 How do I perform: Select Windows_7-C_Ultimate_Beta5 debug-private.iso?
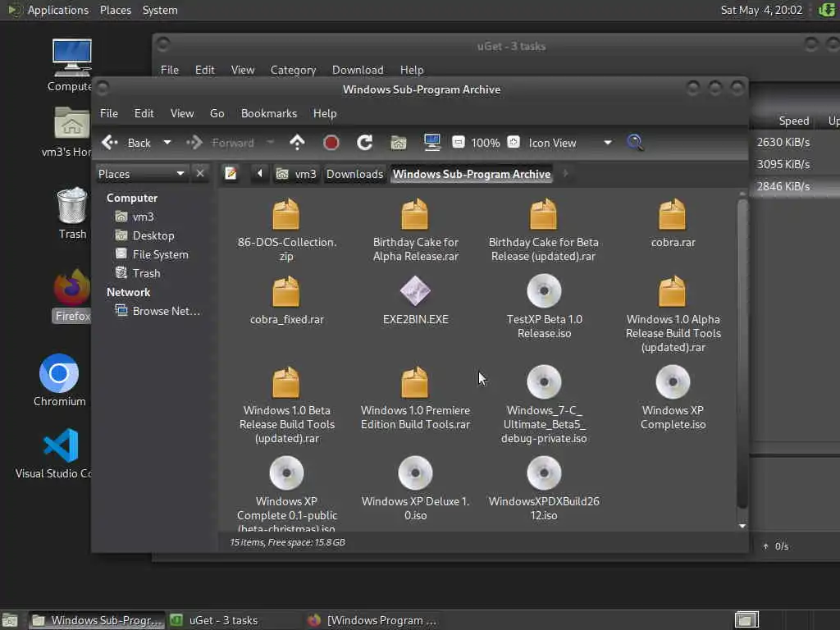point(545,405)
